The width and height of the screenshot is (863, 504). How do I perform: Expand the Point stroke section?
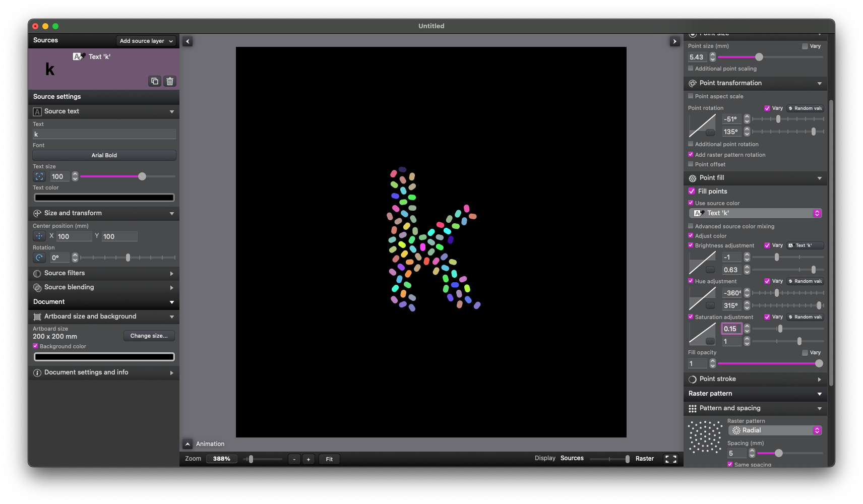point(819,380)
